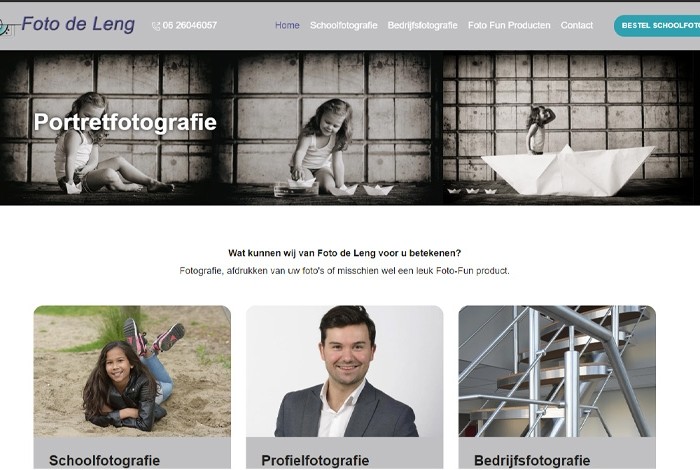This screenshot has height=470, width=700.
Task: Click the Bestel Schoolfoto button
Action: coord(657,26)
